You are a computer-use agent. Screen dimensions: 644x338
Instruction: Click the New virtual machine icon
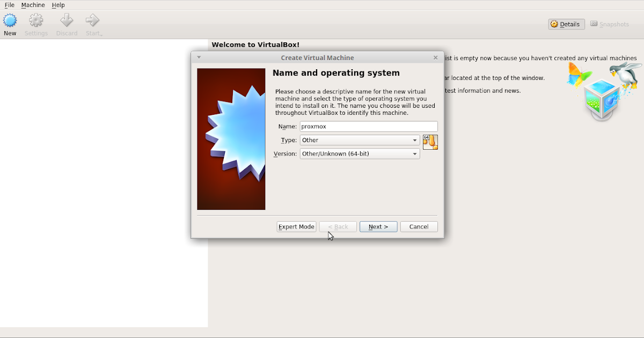pyautogui.click(x=10, y=21)
